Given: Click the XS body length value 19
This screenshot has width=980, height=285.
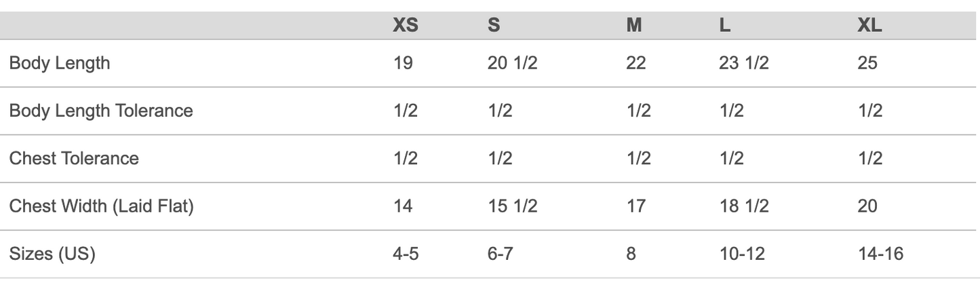Looking at the screenshot, I should click(x=403, y=63).
